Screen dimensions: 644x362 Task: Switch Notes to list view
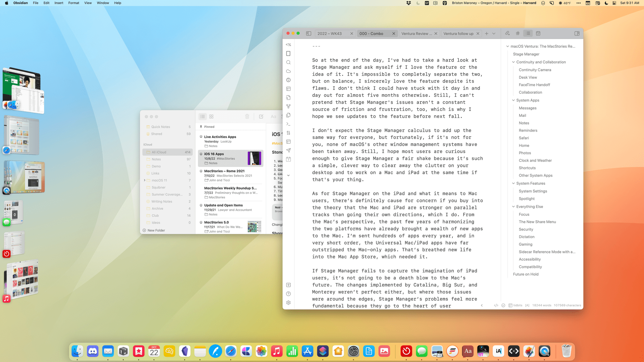point(203,117)
